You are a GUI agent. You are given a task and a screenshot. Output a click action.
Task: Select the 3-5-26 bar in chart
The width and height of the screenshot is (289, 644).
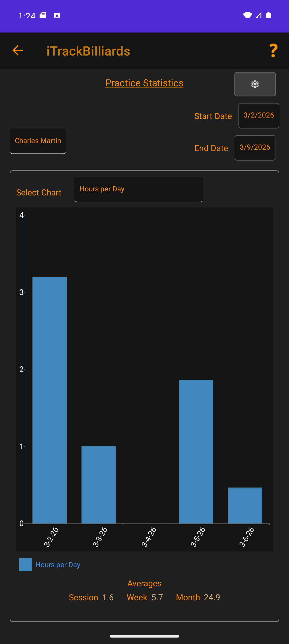coord(196,451)
